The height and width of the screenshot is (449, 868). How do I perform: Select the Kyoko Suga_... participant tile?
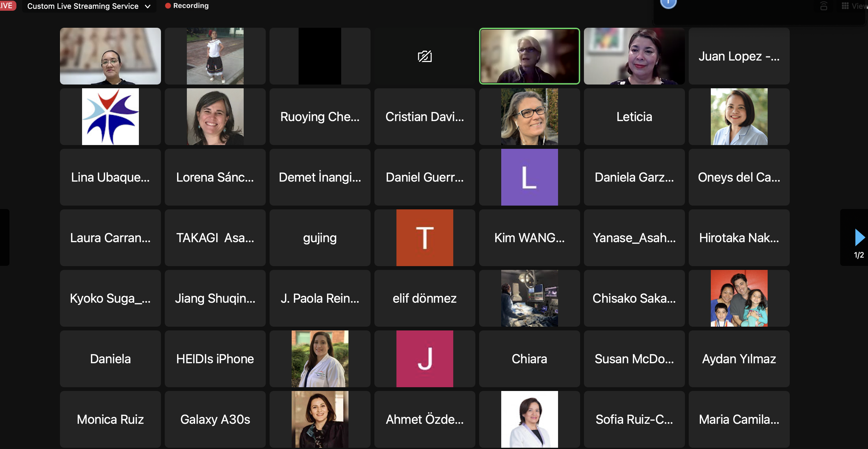[110, 298]
